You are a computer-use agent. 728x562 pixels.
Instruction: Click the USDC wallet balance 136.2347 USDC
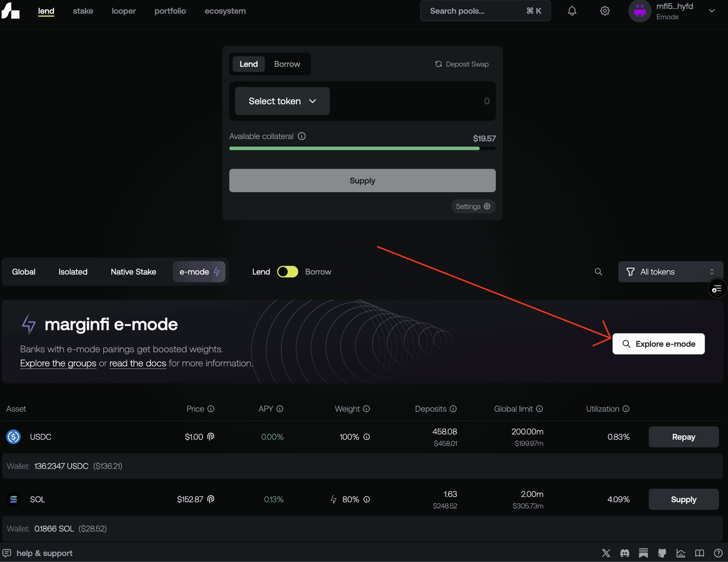point(61,466)
